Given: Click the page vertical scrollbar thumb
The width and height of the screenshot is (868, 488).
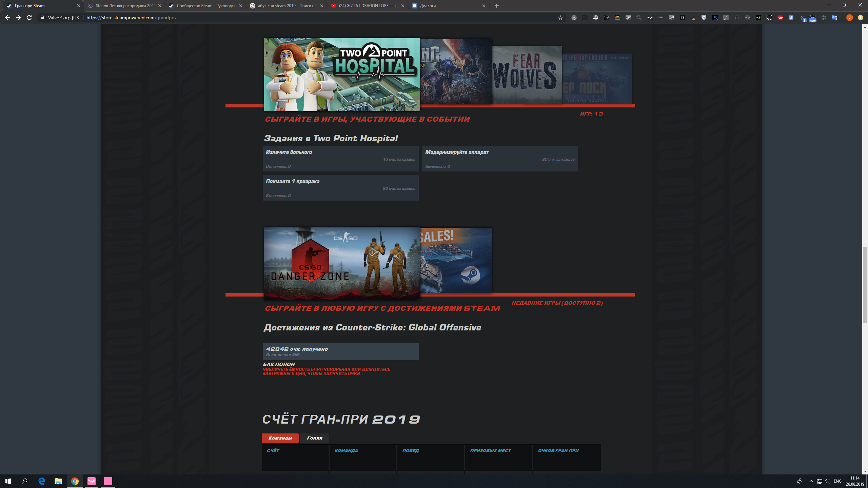Looking at the screenshot, I should pyautogui.click(x=865, y=285).
